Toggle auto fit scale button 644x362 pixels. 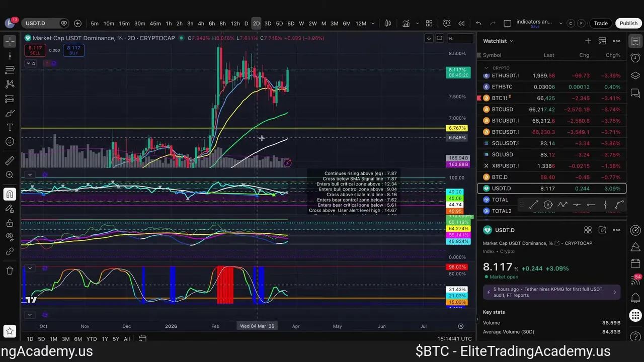click(439, 38)
